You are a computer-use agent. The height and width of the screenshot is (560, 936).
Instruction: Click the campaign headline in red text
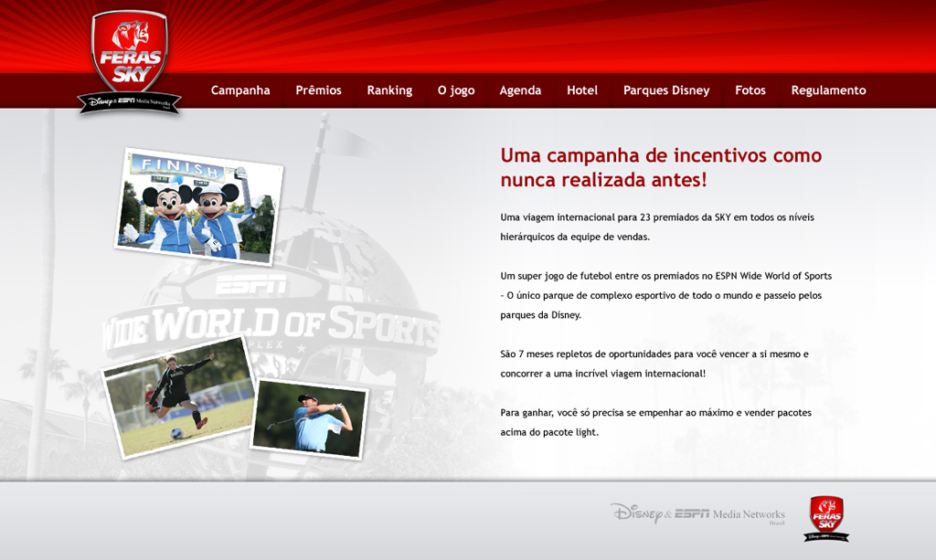[x=661, y=167]
